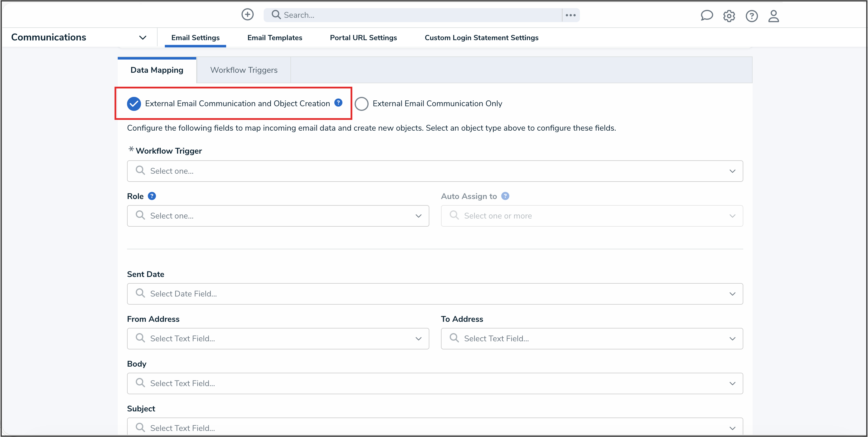868x437 pixels.
Task: Click the help question mark icon top right
Action: tap(752, 16)
